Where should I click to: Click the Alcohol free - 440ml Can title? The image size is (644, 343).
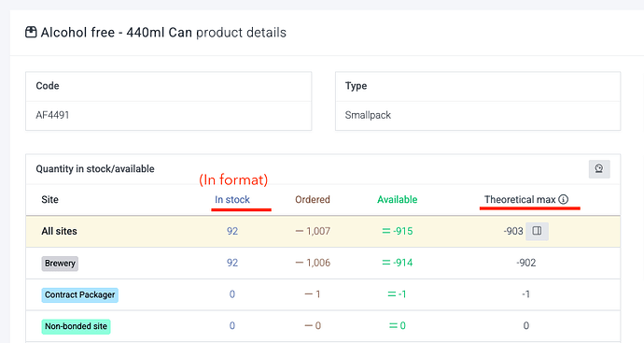pyautogui.click(x=117, y=33)
